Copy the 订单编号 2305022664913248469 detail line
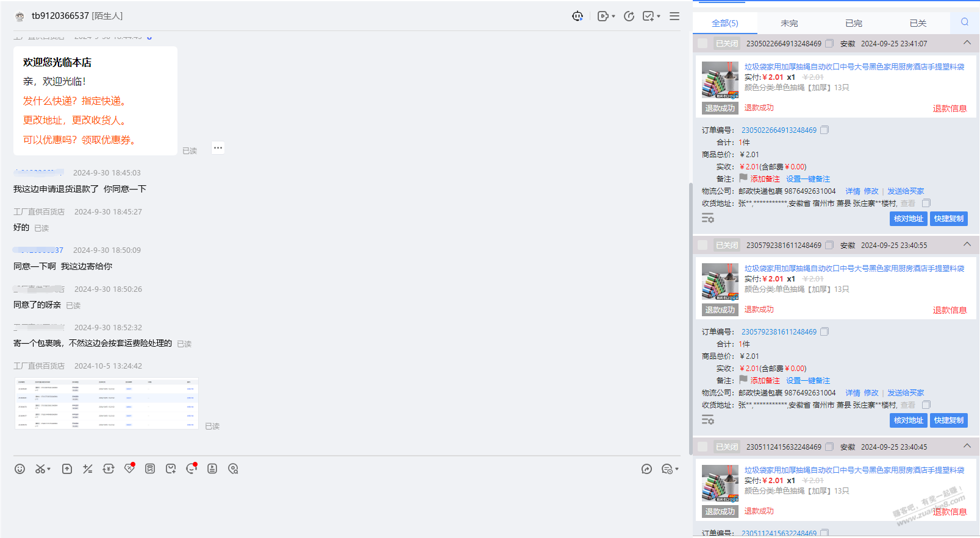 824,130
